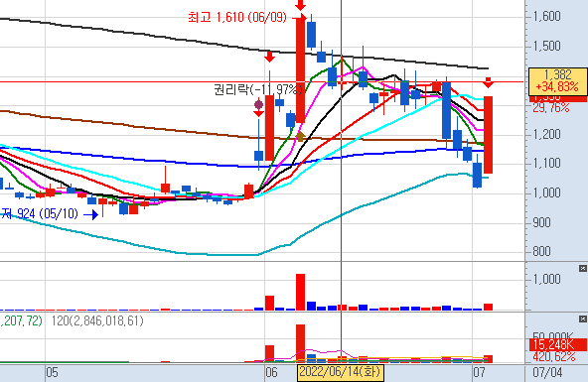Click the green 207.72 indicator value
The image size is (588, 382).
(x=22, y=320)
